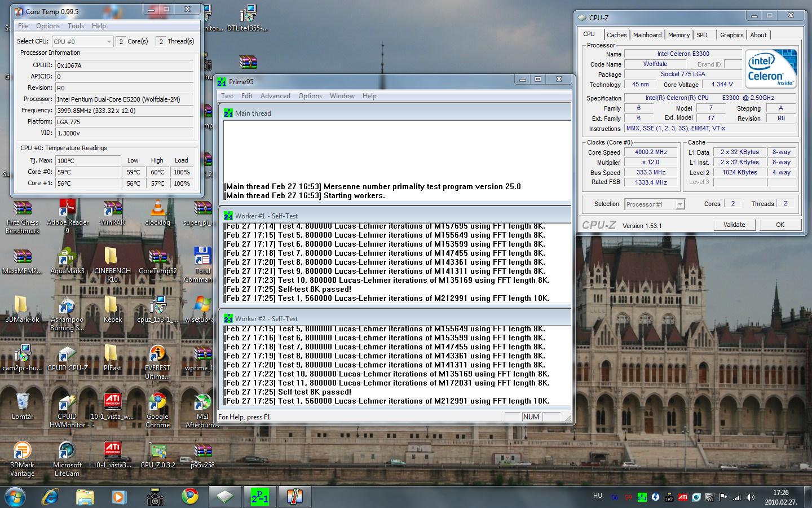The height and width of the screenshot is (508, 812).
Task: Open the CINEBENCH R10 folder
Action: coord(112,265)
